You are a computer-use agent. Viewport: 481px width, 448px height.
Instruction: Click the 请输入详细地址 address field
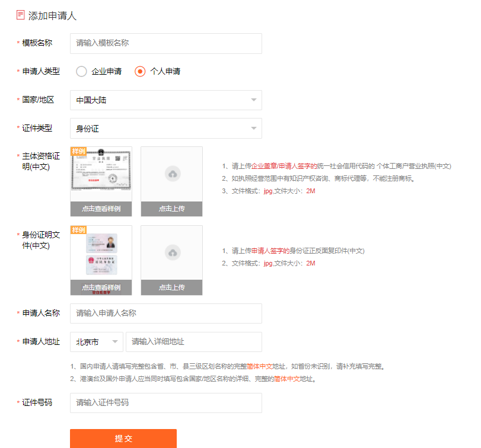tap(194, 342)
